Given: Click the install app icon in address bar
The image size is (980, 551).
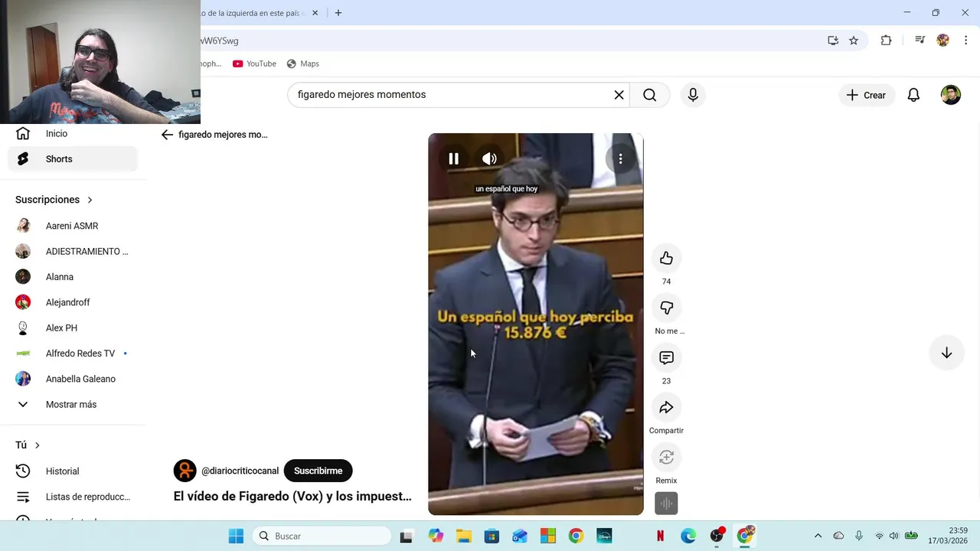Looking at the screenshot, I should (x=833, y=41).
